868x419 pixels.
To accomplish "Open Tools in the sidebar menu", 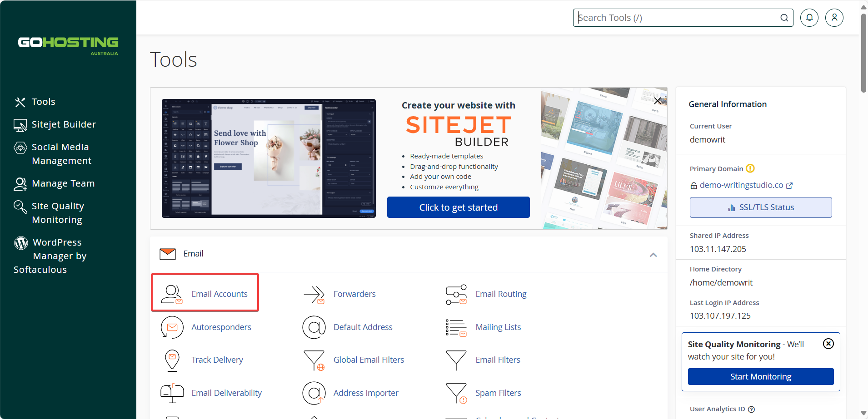I will (44, 102).
